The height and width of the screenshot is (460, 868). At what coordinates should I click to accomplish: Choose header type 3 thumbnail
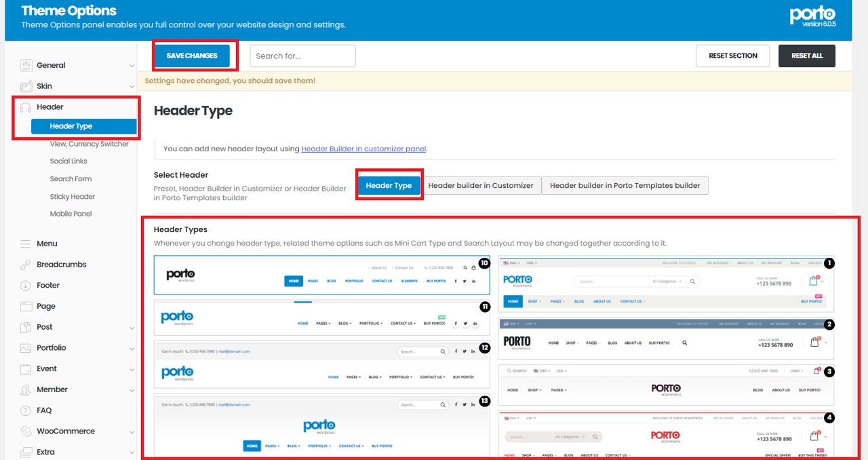tap(666, 385)
